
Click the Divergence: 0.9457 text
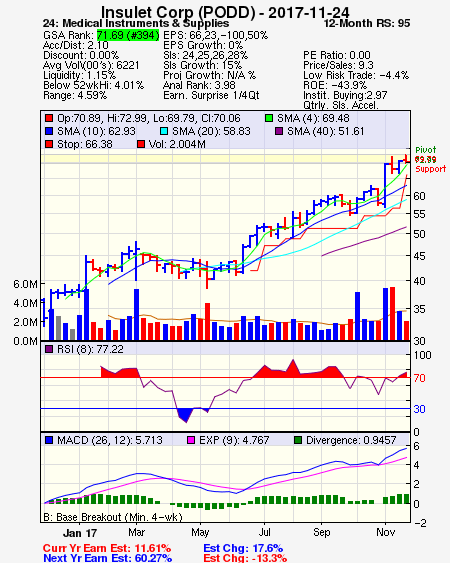click(351, 440)
